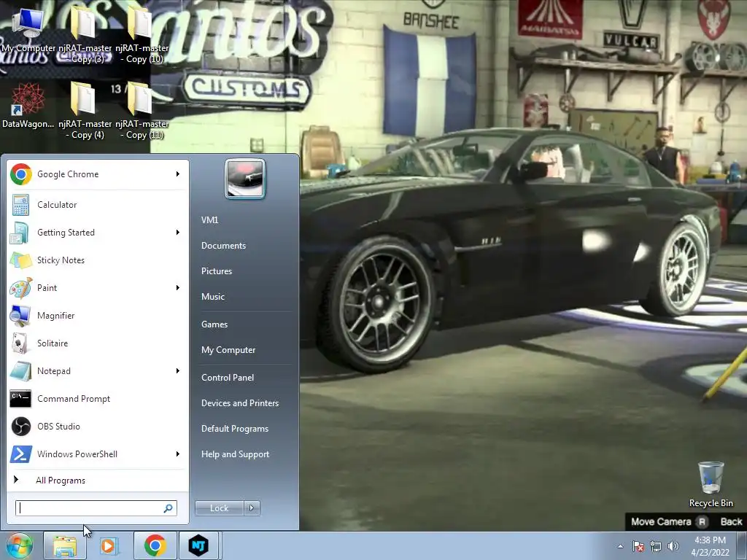This screenshot has height=560, width=747.
Task: Open Music from Start menu
Action: coord(213,297)
